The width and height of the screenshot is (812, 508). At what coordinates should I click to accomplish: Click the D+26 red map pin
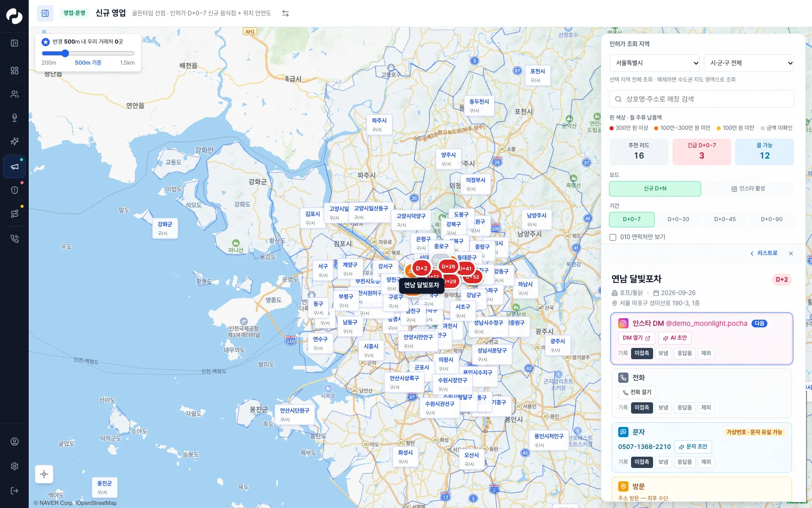point(448,266)
